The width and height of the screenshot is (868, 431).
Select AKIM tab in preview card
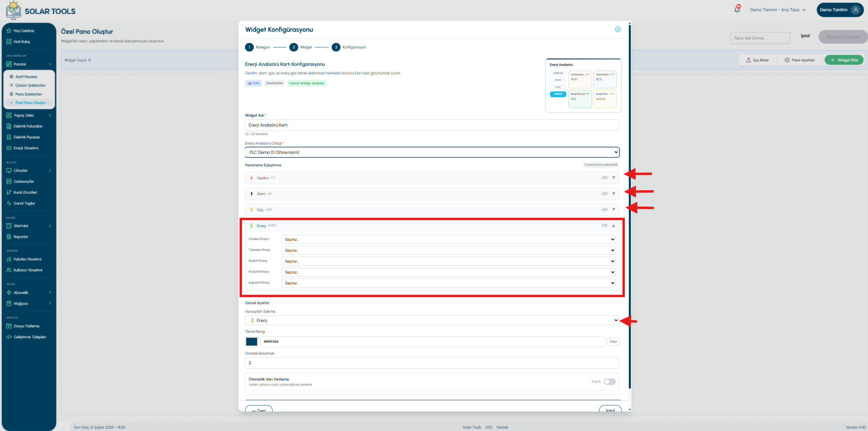click(x=558, y=80)
